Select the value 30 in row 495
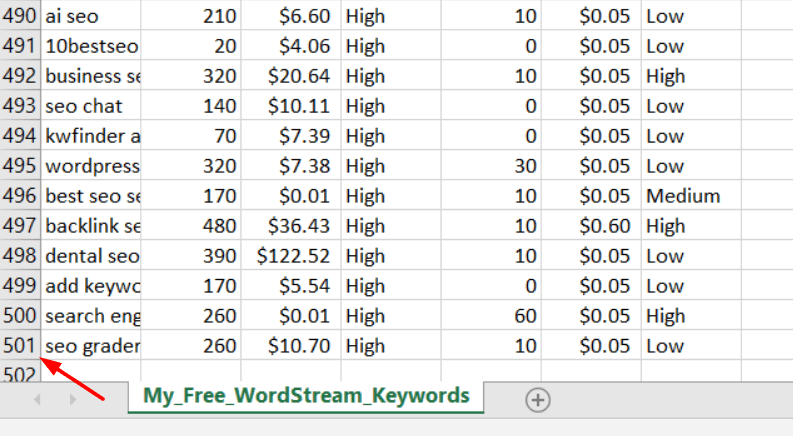The height and width of the screenshot is (436, 793). 491,166
